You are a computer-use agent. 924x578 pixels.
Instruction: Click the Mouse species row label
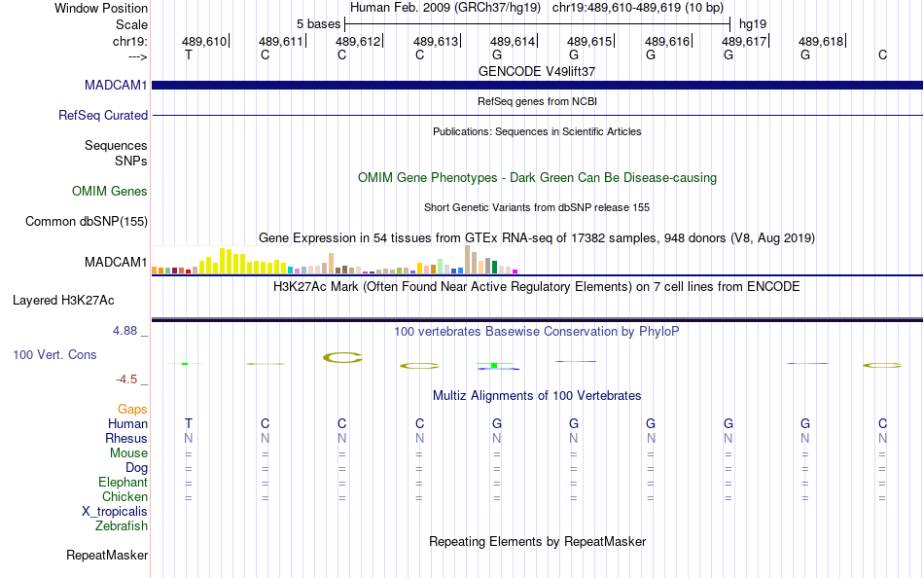(x=128, y=453)
